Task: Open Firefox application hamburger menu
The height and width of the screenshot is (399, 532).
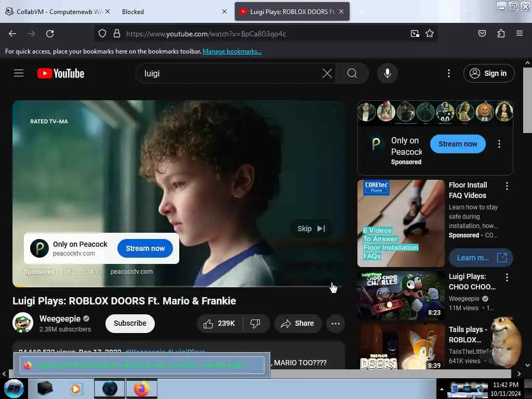Action: (519, 34)
